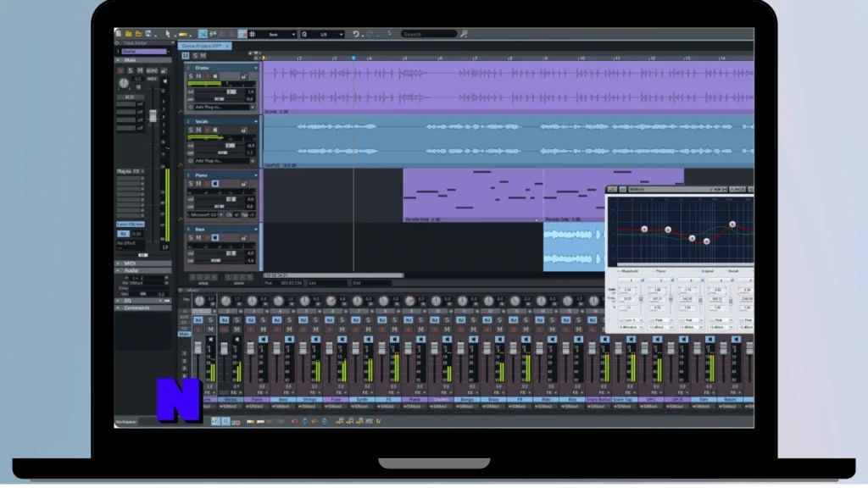Viewport: 868px width, 488px height.
Task: Select the yellow range tool in toolbar
Action: coord(183,34)
